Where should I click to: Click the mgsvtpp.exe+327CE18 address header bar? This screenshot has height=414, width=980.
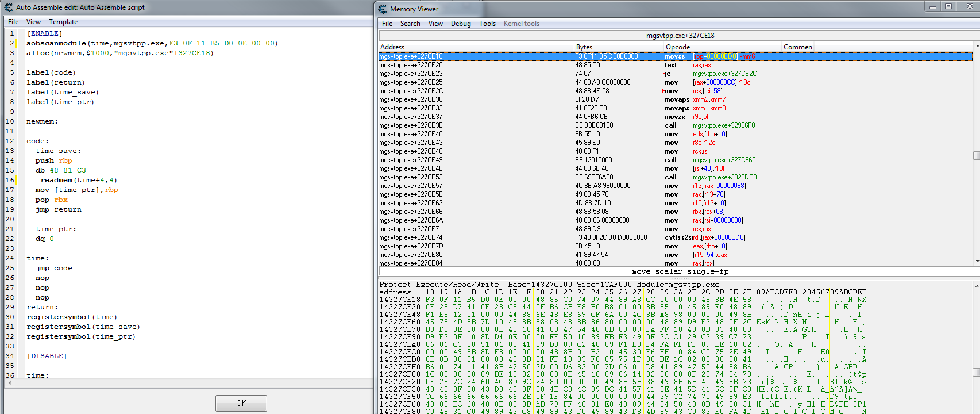pyautogui.click(x=680, y=36)
